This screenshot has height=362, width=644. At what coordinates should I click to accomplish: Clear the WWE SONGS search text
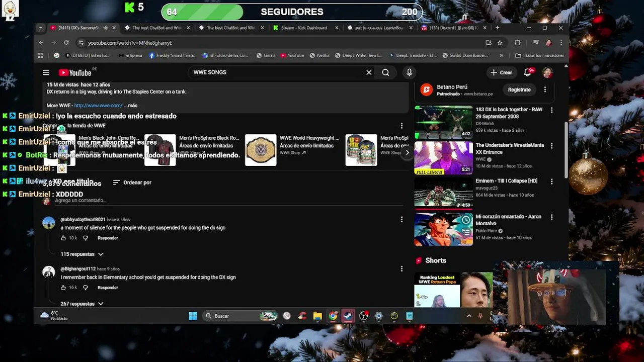click(x=369, y=72)
